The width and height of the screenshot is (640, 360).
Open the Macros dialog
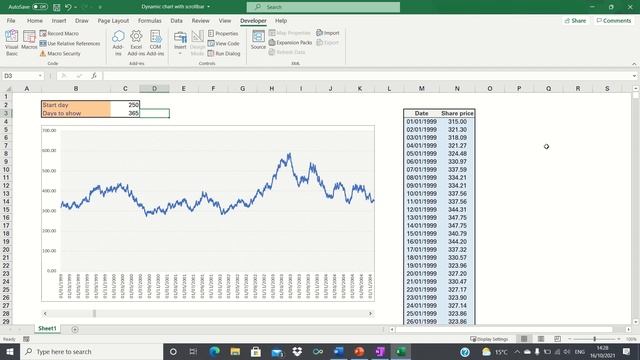tap(29, 40)
